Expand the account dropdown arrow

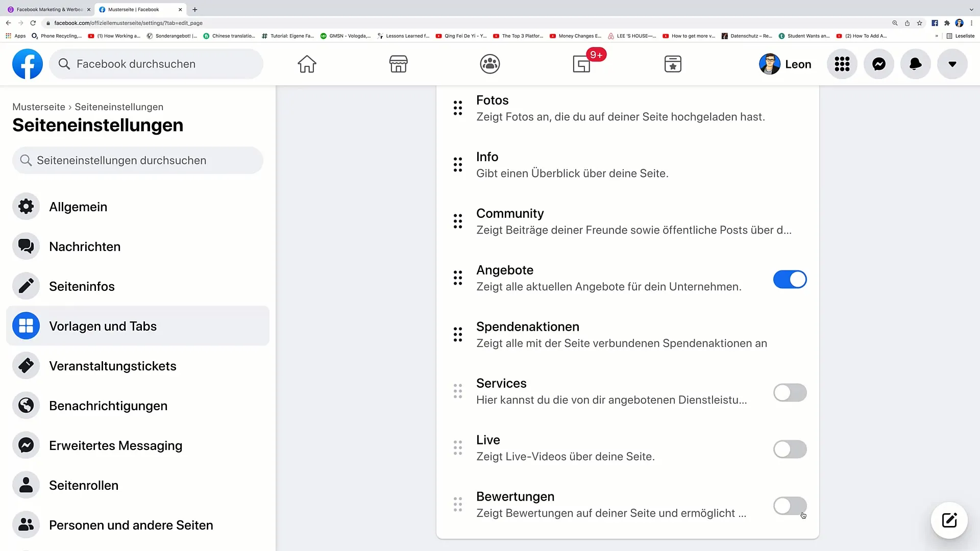[x=952, y=64]
